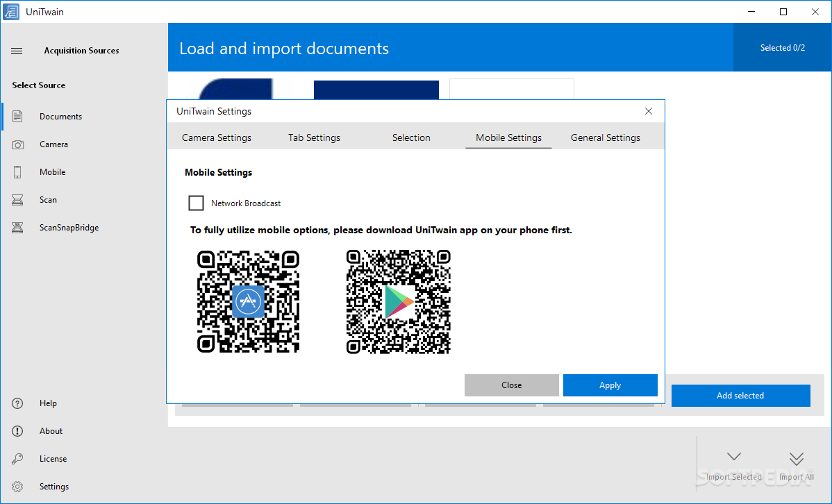Enable the Network Broadcast checkbox
832x504 pixels.
click(x=197, y=203)
